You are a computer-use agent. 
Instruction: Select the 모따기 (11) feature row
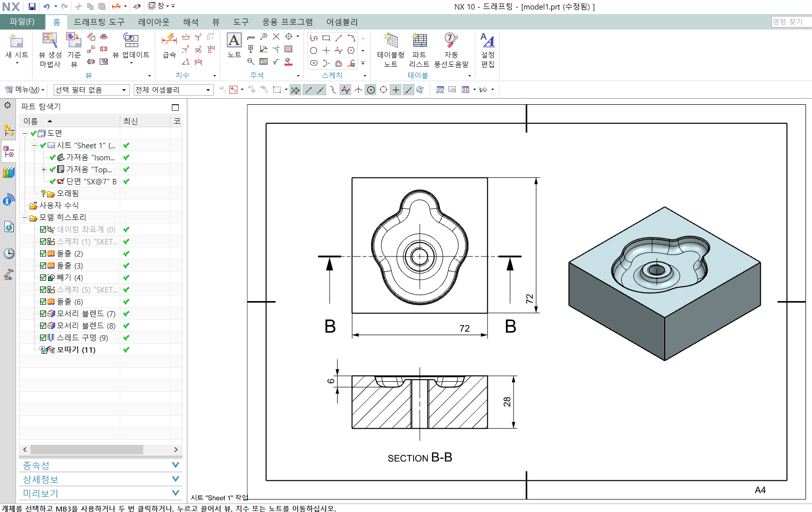click(101, 350)
